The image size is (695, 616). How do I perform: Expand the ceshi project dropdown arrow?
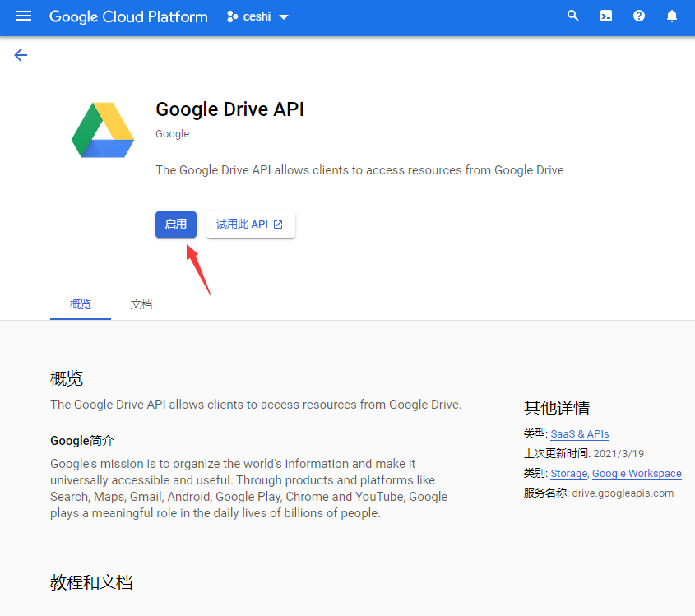pos(284,17)
